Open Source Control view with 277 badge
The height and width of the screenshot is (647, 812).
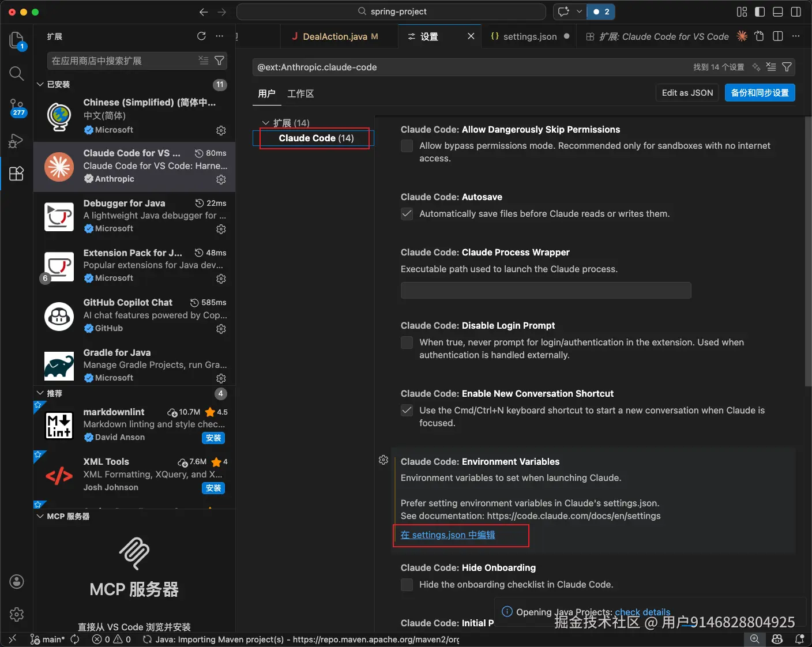click(17, 107)
